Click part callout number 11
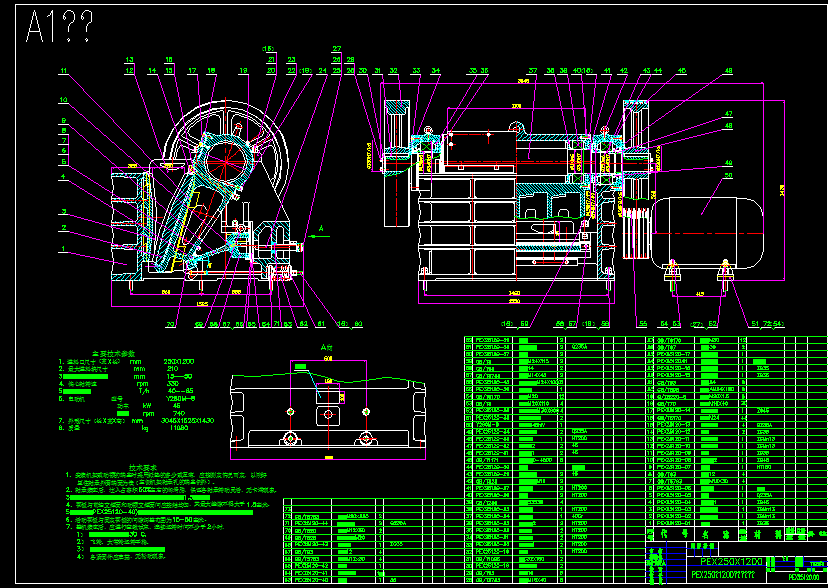 tap(64, 71)
